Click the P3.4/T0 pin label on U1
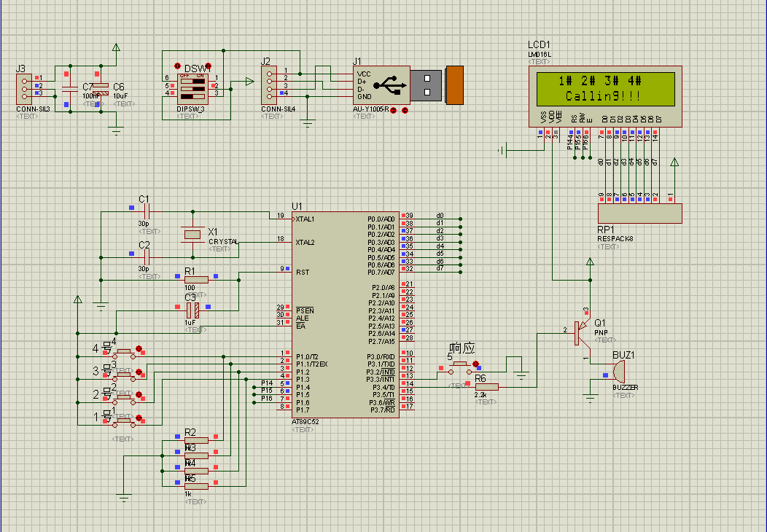This screenshot has height=532, width=767. [x=383, y=387]
